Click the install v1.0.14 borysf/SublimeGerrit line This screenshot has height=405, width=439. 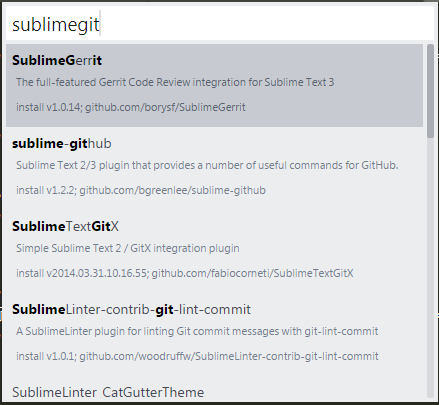(x=131, y=107)
